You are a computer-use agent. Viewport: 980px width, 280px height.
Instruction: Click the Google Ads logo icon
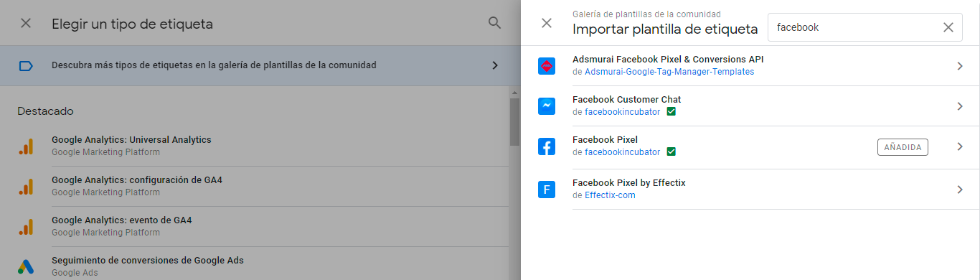click(x=26, y=266)
